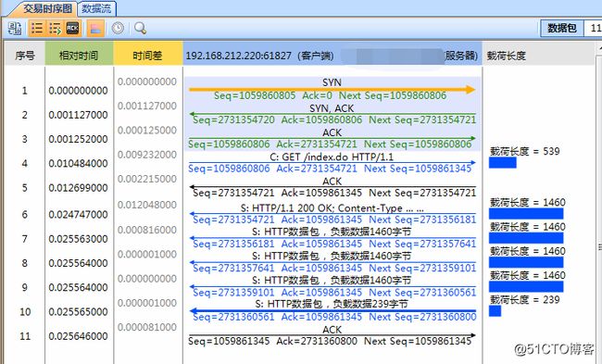Select the SYN packet arrow row
This screenshot has height=364, width=602.
[332, 90]
